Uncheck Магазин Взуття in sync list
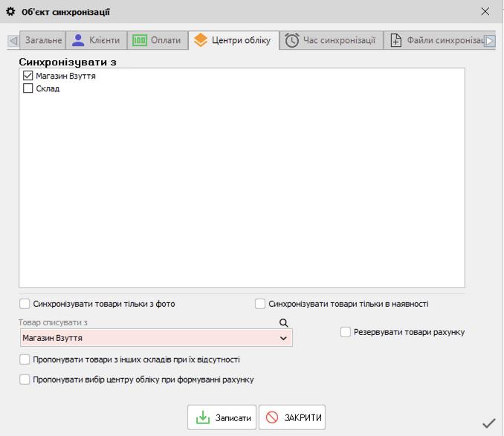 (28, 76)
